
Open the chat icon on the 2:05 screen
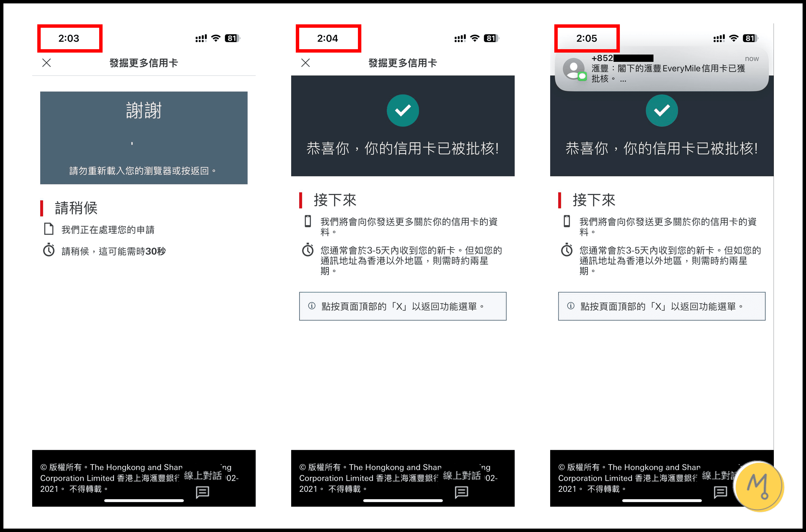point(720,492)
